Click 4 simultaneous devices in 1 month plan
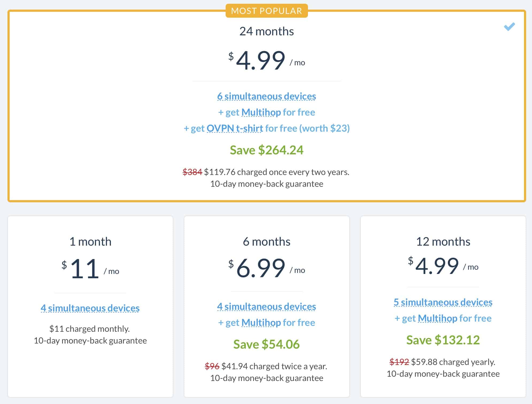This screenshot has width=532, height=404. (x=90, y=308)
